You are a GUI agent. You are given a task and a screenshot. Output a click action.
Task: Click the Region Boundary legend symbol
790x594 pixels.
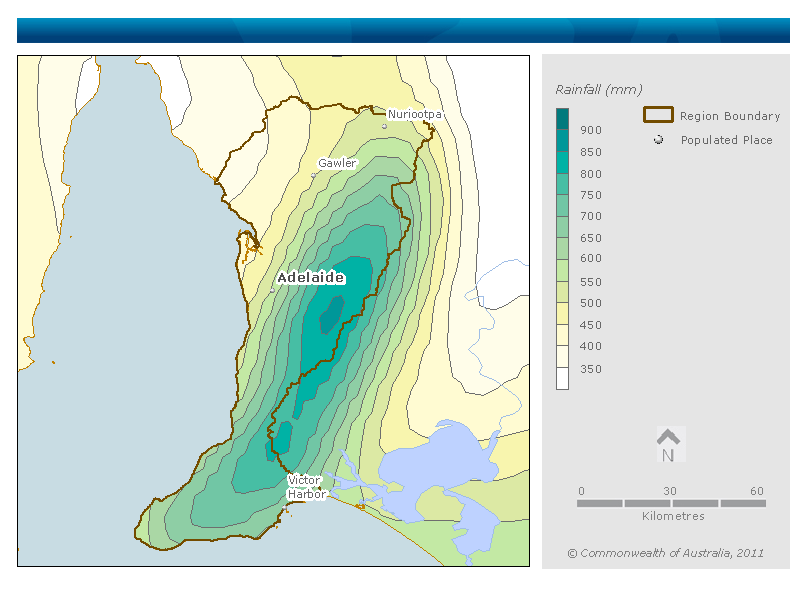(x=658, y=115)
